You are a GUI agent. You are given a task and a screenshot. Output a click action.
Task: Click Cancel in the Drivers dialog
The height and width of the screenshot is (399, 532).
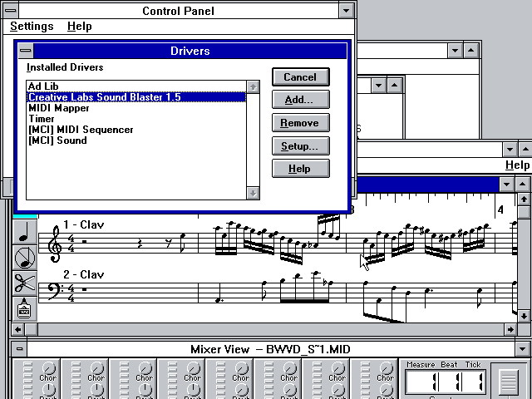(301, 77)
